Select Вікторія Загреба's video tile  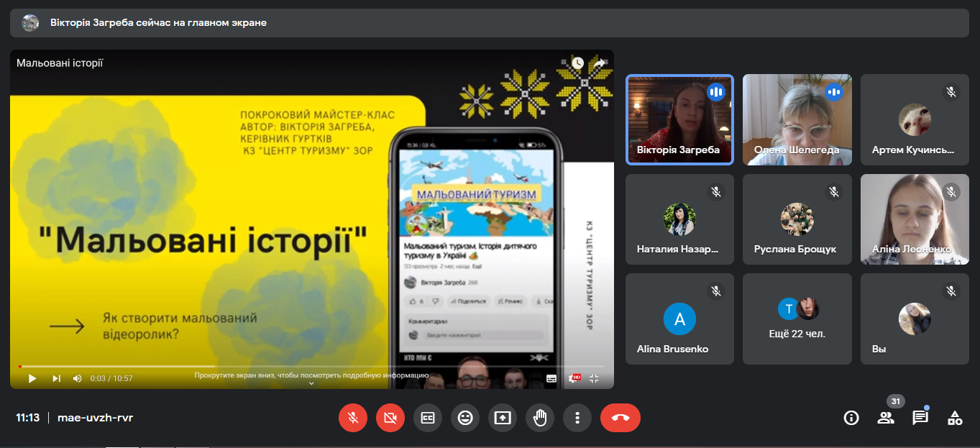[x=679, y=120]
